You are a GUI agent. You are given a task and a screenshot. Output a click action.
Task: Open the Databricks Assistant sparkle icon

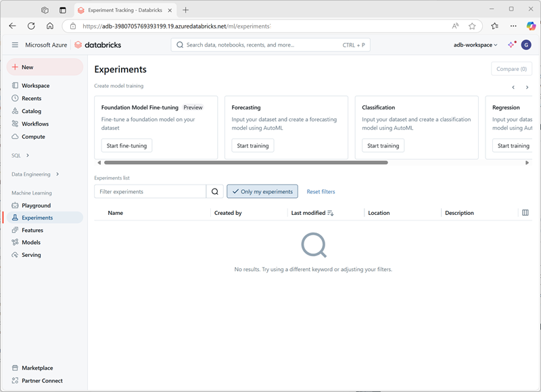pyautogui.click(x=511, y=45)
